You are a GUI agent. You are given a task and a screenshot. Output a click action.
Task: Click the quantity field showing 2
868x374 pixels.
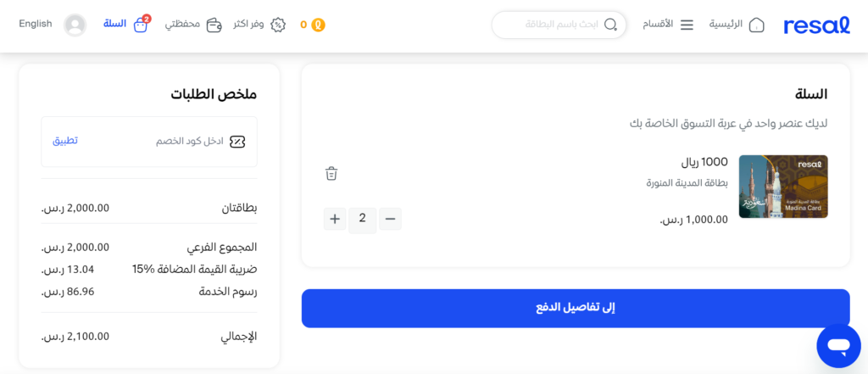tap(363, 220)
